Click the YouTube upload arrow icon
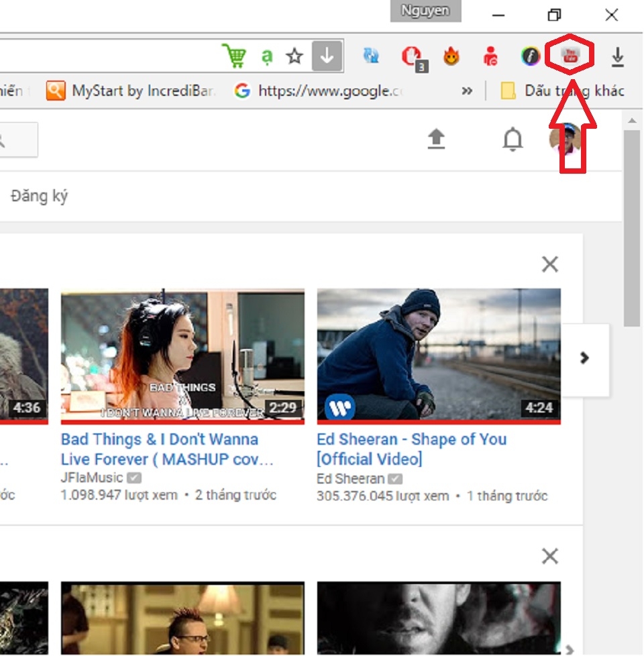The height and width of the screenshot is (656, 644). 436,138
